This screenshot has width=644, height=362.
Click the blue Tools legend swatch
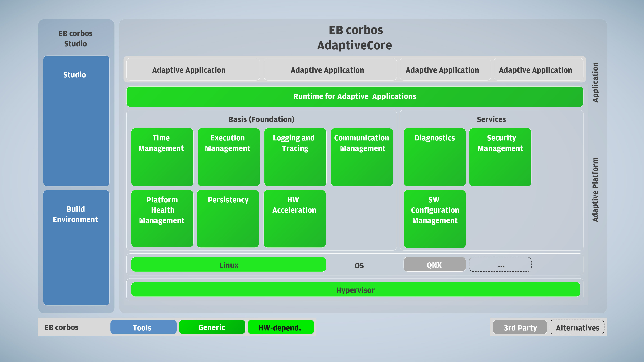pyautogui.click(x=143, y=327)
